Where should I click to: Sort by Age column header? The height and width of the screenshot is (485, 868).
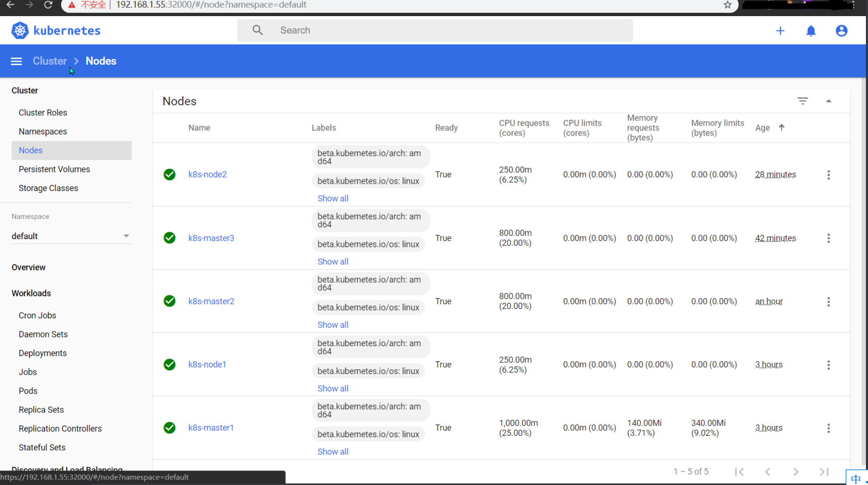pos(762,128)
